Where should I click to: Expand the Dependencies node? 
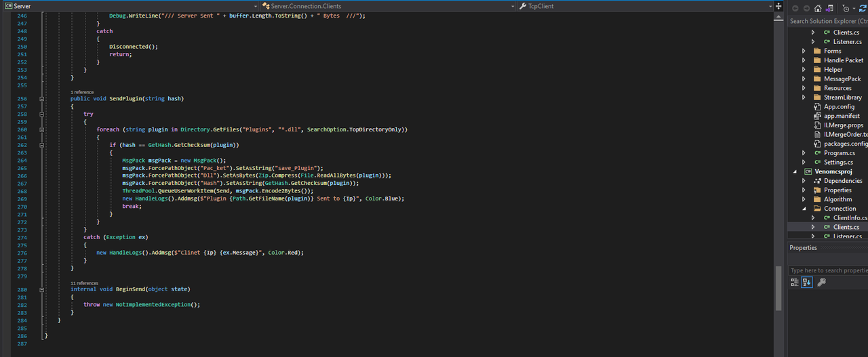click(x=804, y=181)
